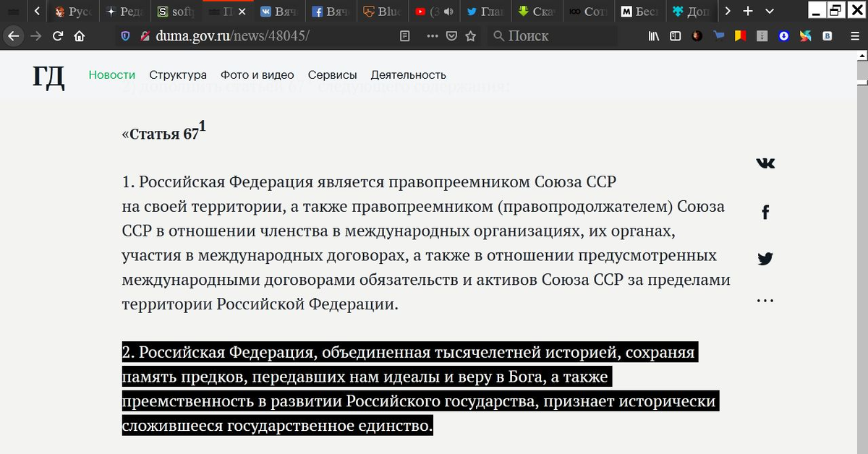Screen dimensions: 868x454
Task: Share article on Twitter
Action: tap(765, 258)
